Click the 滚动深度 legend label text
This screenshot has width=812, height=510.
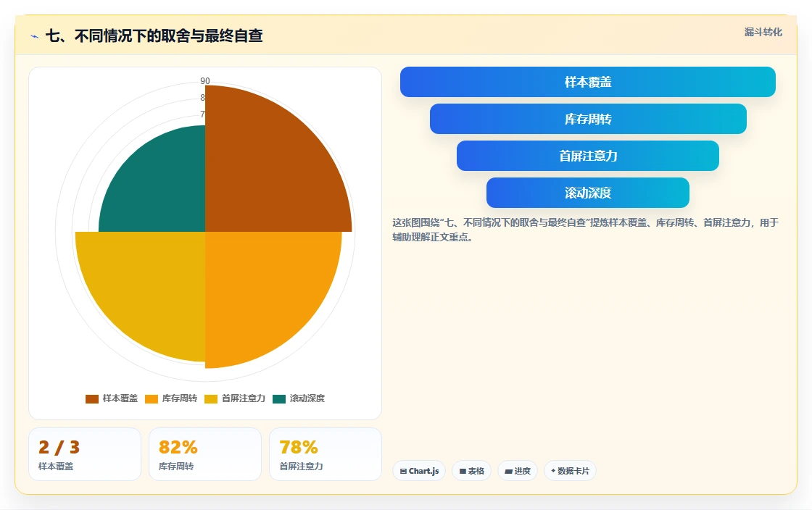click(307, 398)
